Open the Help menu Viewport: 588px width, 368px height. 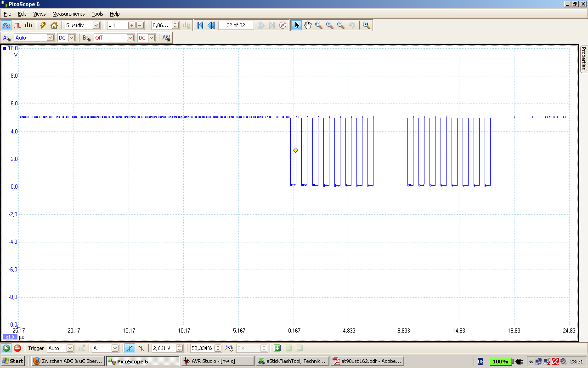point(115,14)
